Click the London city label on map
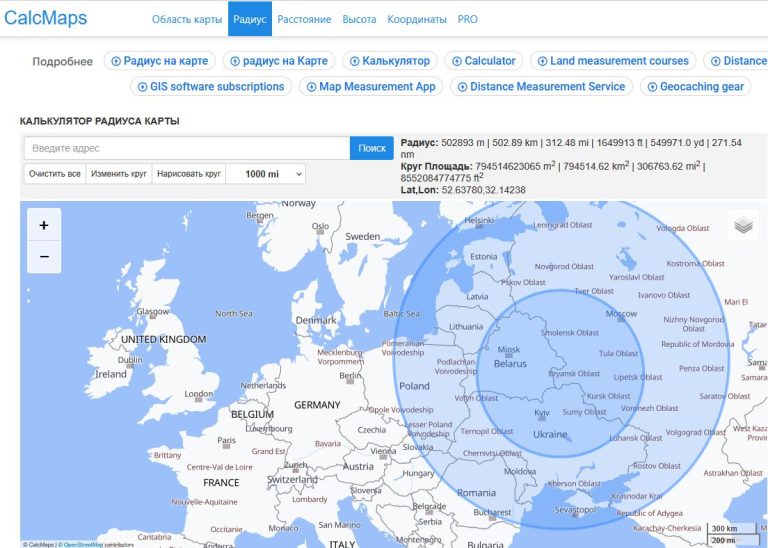 (x=198, y=393)
